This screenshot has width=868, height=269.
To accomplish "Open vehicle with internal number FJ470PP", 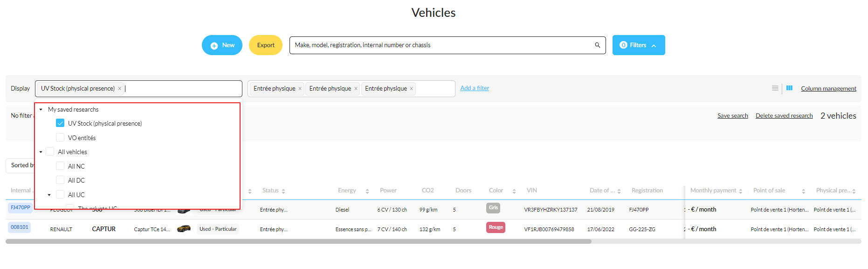I will [21, 208].
